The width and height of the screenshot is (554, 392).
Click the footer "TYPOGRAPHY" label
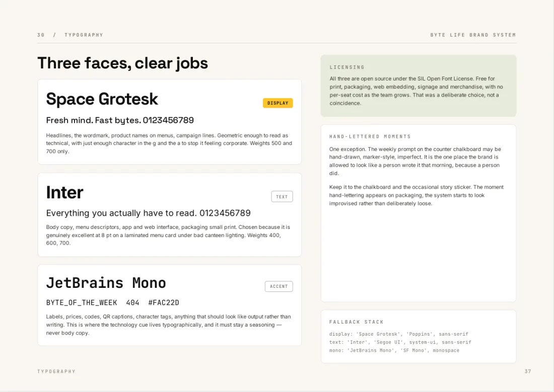click(56, 371)
